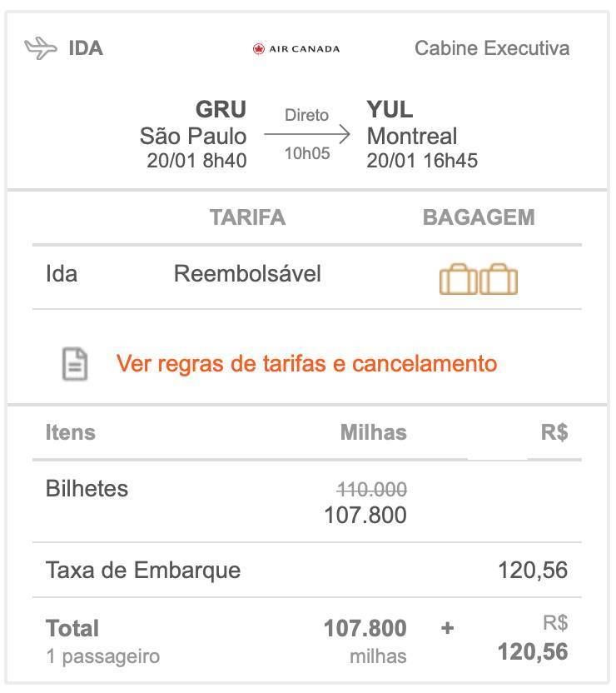This screenshot has width=616, height=693.
Task: Click the airplane IDA icon
Action: click(x=41, y=48)
